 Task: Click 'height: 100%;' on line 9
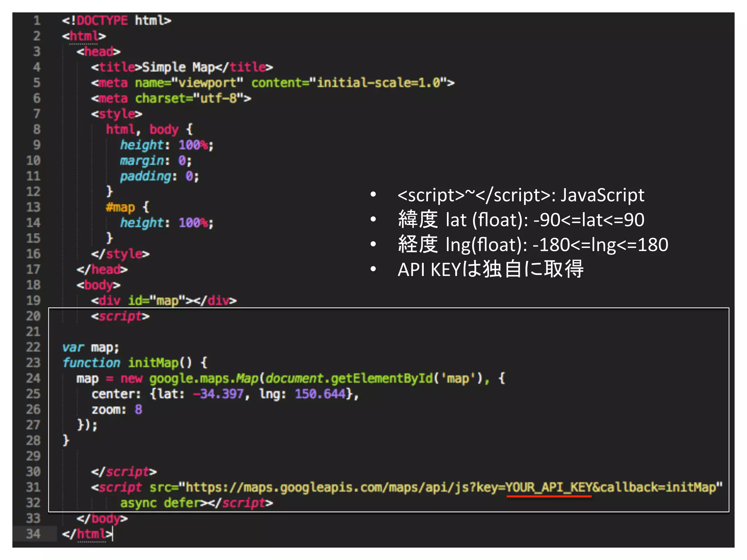pos(167,145)
